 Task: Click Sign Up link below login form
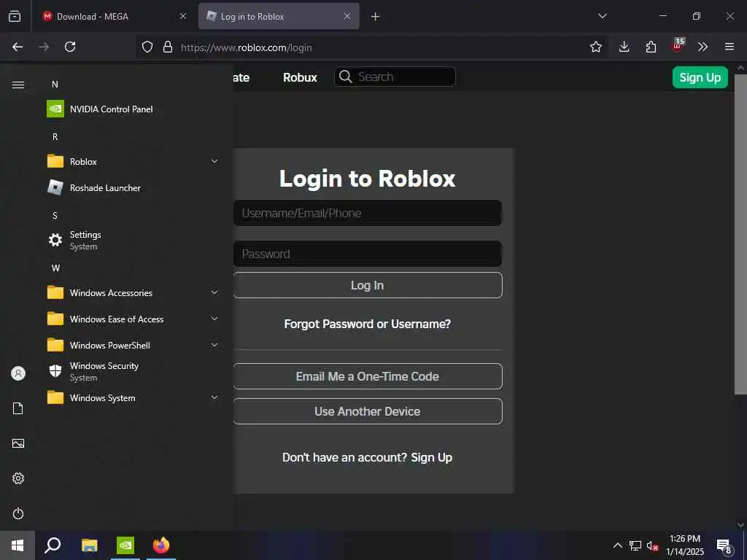click(x=432, y=457)
